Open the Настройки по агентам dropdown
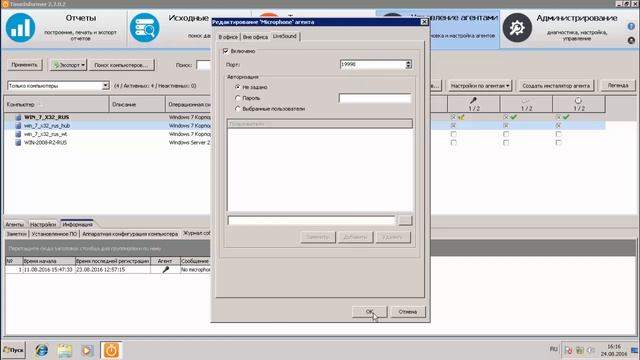This screenshot has height=360, width=640. 480,86
